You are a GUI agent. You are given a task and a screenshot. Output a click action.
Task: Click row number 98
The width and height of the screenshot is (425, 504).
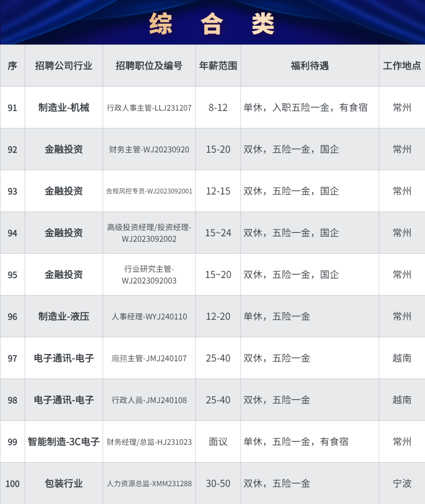pyautogui.click(x=13, y=400)
